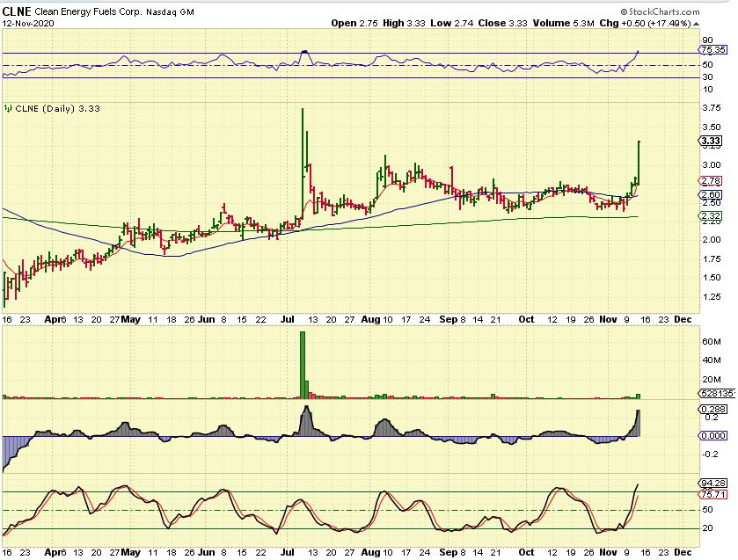
Task: Click Jul on the price chart date axis
Action: coord(287,319)
